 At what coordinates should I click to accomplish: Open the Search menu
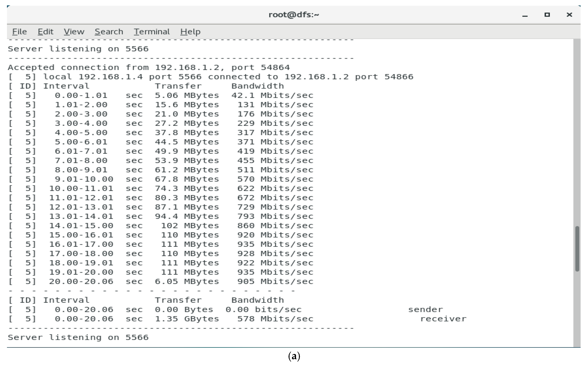coord(109,32)
